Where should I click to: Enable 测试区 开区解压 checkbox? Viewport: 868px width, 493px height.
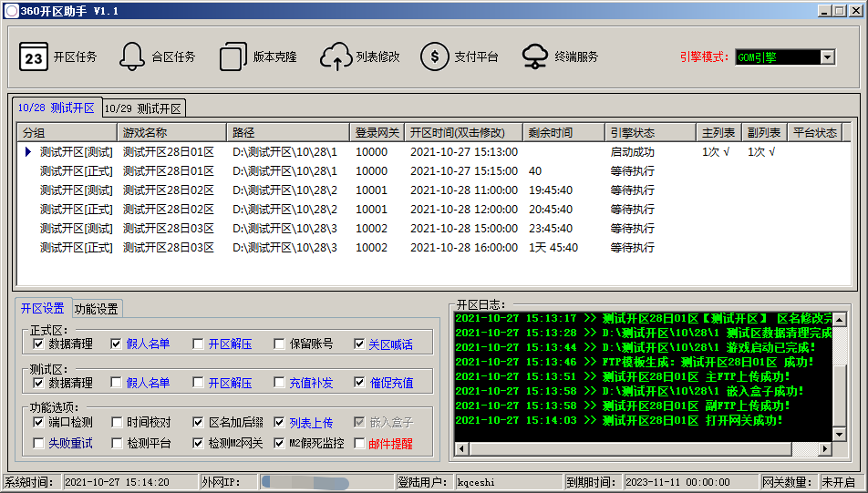(198, 383)
